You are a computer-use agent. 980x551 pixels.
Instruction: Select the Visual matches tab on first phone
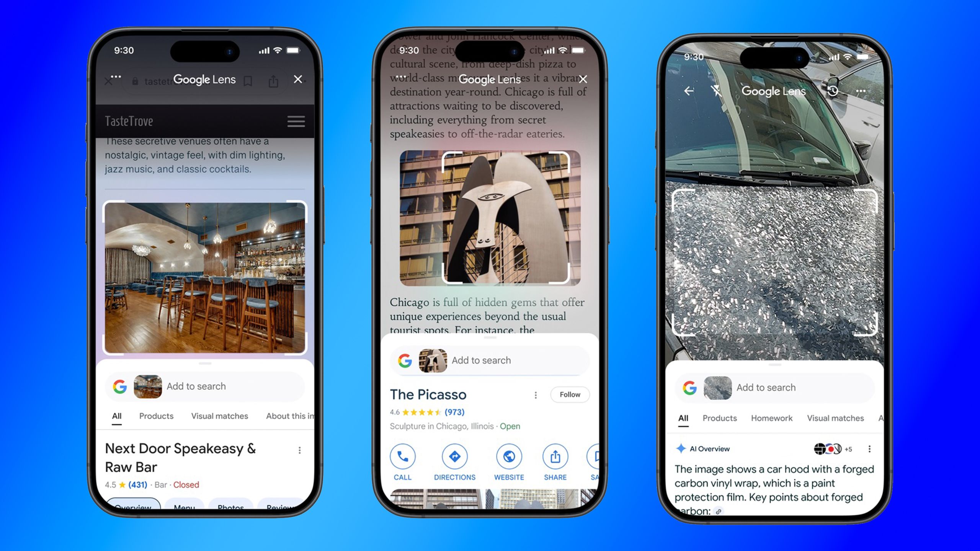point(219,415)
